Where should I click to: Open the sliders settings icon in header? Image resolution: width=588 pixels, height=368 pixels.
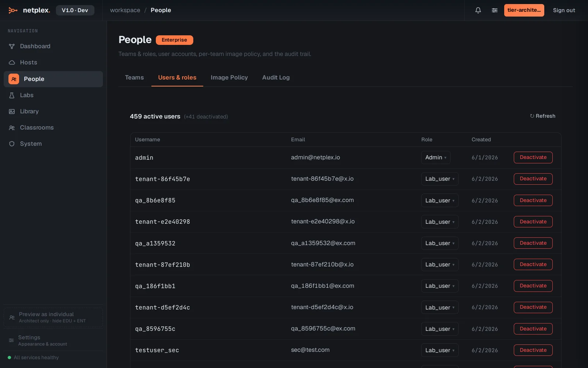pyautogui.click(x=495, y=10)
